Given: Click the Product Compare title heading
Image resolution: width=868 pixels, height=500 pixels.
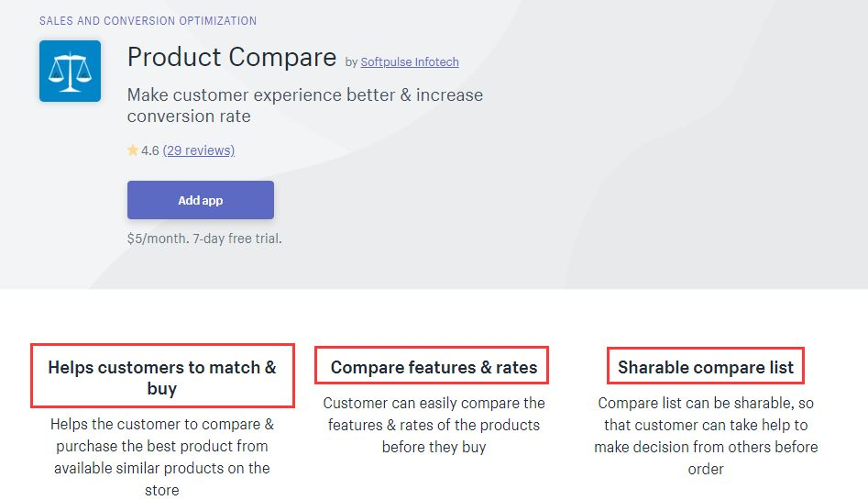Looking at the screenshot, I should [x=232, y=57].
